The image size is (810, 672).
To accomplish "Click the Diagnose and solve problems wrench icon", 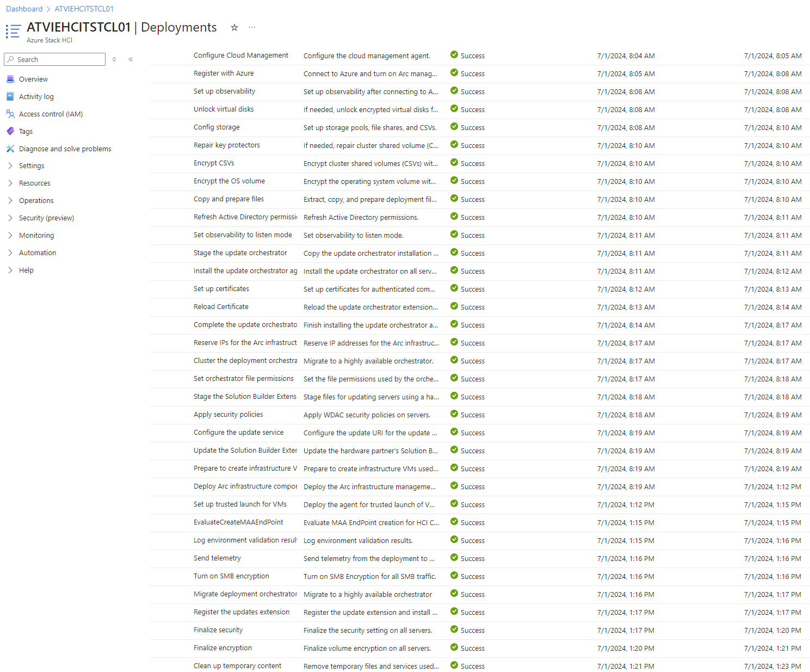I will (10, 149).
